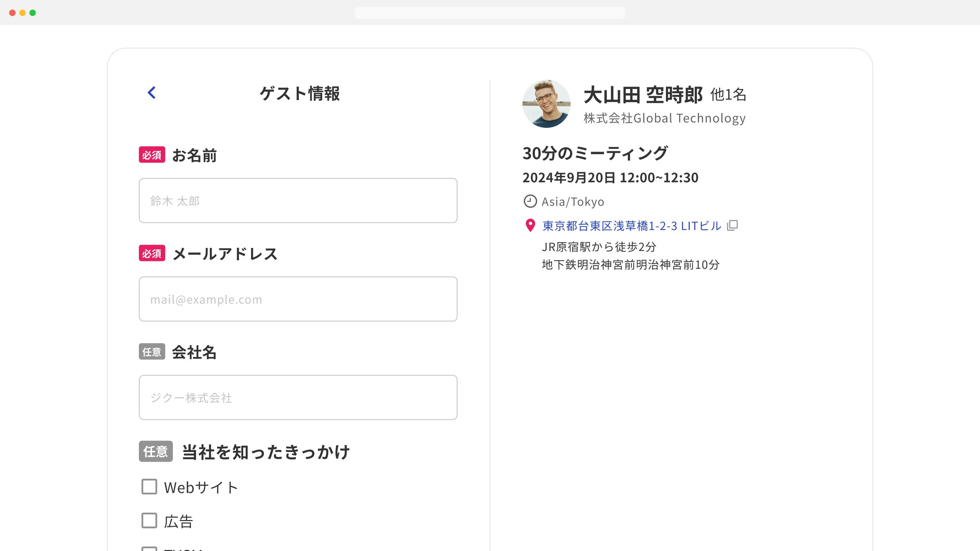Go back using the blue chevron arrow

point(151,93)
